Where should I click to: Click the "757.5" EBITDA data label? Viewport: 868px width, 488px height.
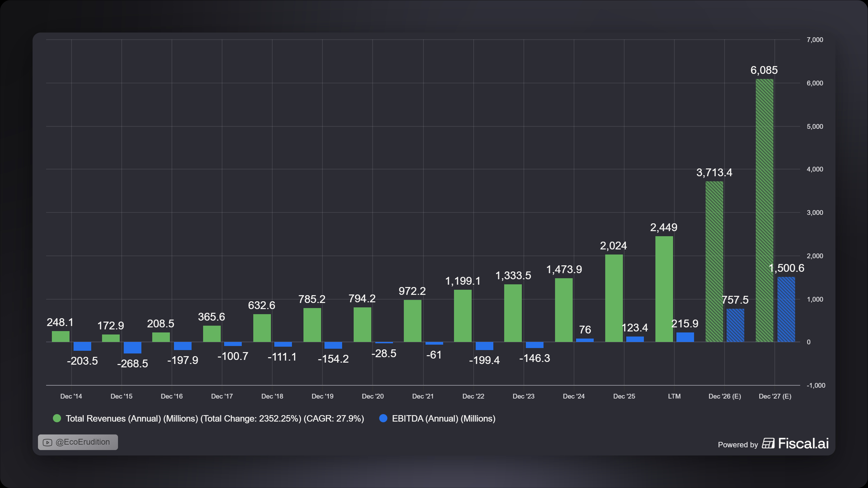tap(735, 300)
